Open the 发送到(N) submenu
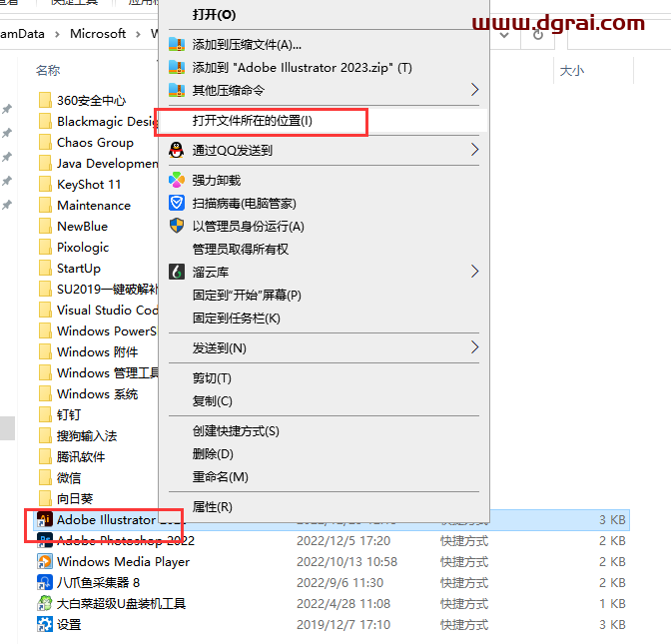Viewport: 671px width, 644px height. click(x=474, y=347)
